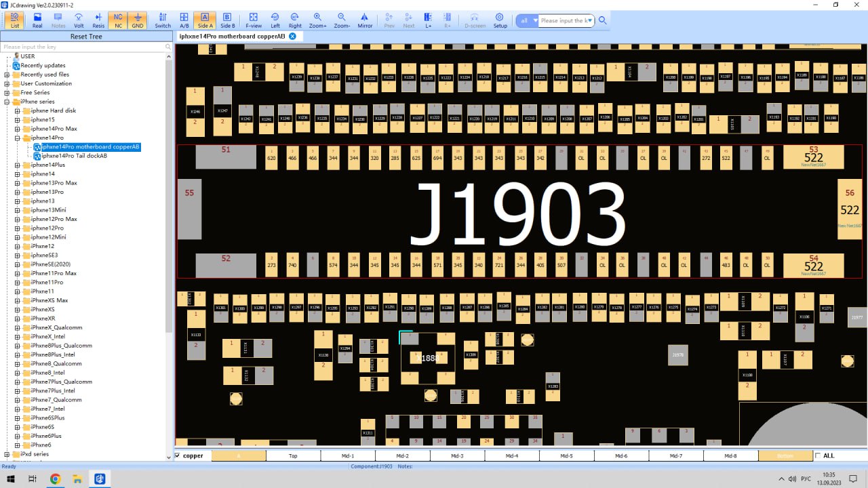Expand the iPxd series node
The height and width of the screenshot is (488, 868).
7,454
